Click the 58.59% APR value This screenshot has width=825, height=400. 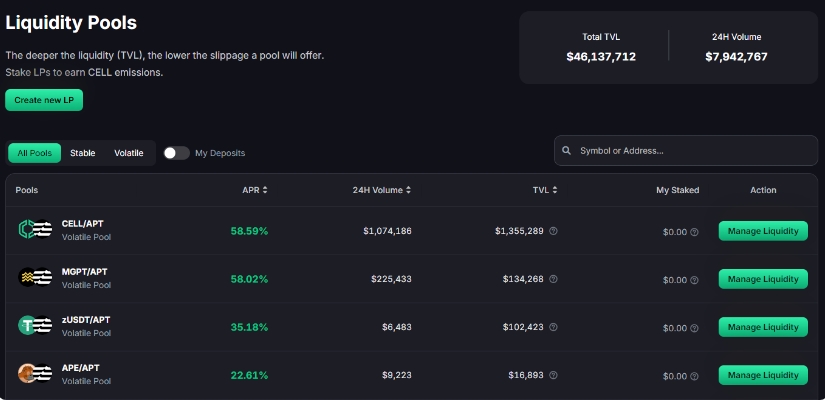[x=249, y=231]
